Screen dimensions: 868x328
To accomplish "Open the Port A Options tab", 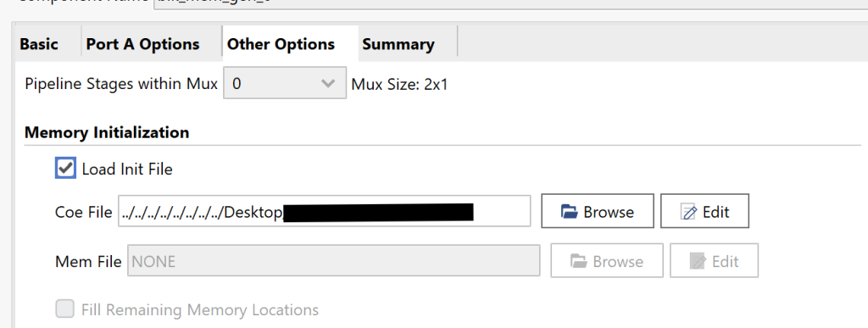I will click(x=142, y=44).
